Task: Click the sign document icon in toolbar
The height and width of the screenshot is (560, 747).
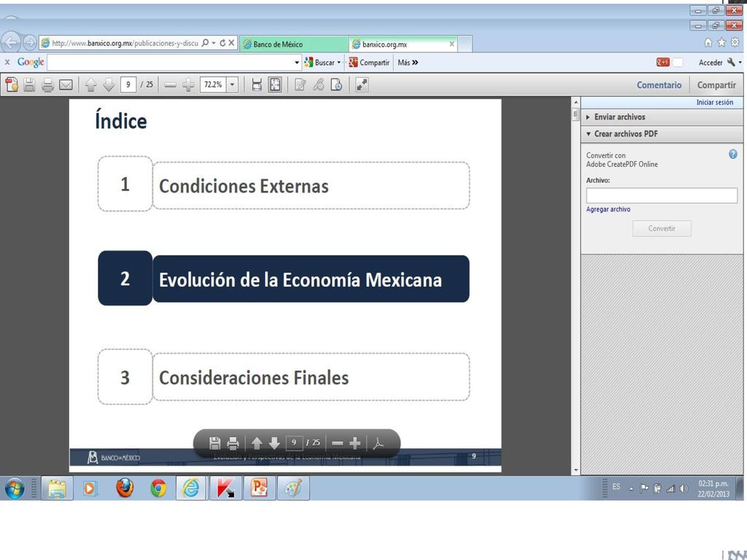Action: [x=336, y=85]
